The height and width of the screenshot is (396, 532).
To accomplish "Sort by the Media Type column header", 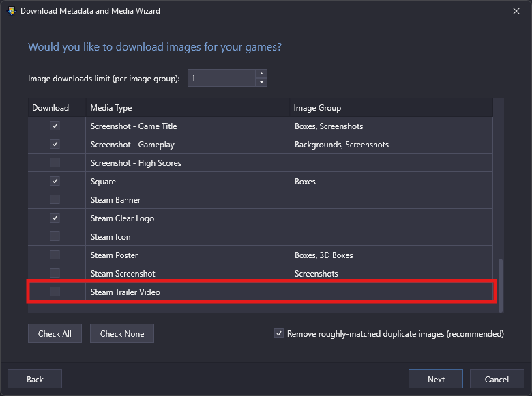I will [188, 108].
